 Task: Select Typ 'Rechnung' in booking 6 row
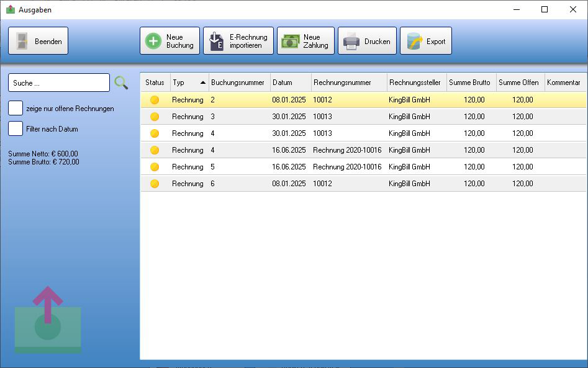click(188, 184)
